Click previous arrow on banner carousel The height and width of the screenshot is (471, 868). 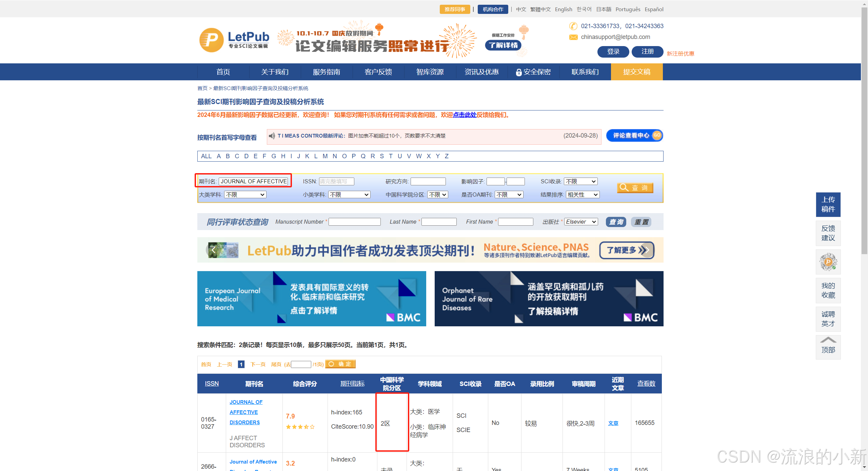(213, 250)
